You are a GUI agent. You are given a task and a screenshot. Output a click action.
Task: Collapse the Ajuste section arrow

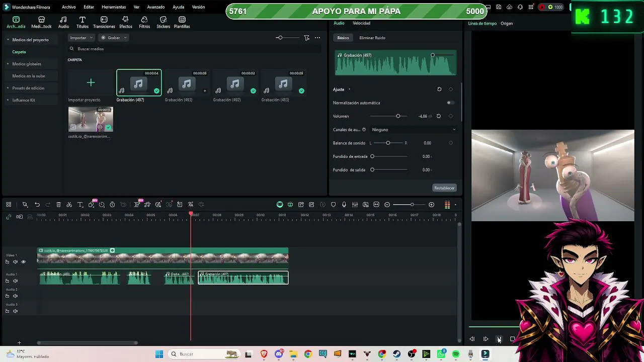tap(349, 89)
